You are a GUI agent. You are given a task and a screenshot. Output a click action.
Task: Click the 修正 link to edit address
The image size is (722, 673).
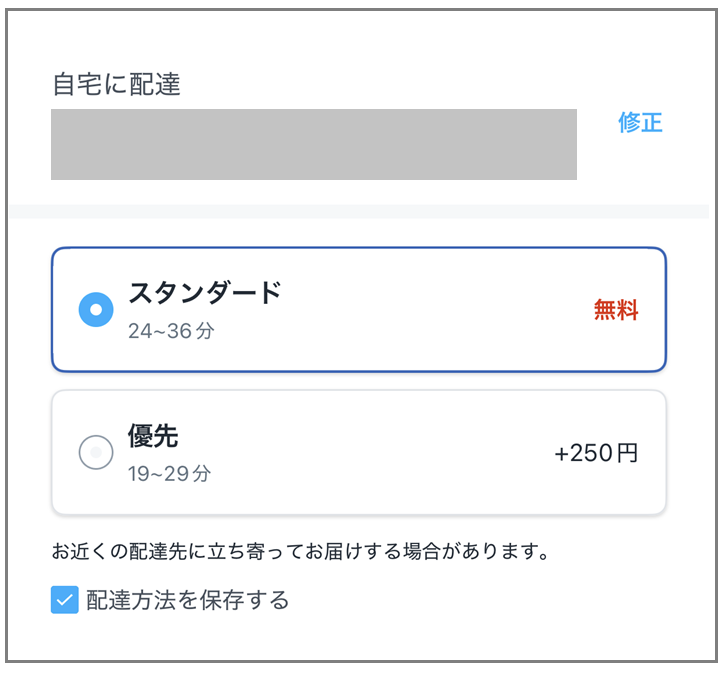pos(640,123)
